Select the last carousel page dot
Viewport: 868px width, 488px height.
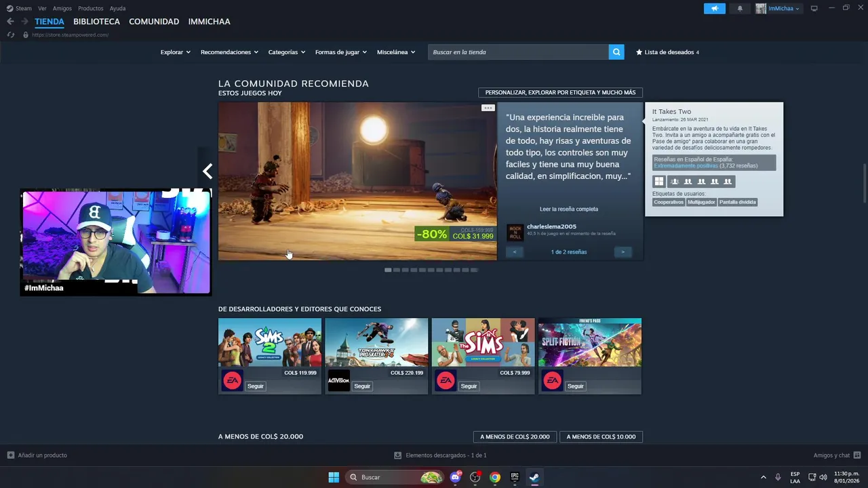(x=474, y=270)
